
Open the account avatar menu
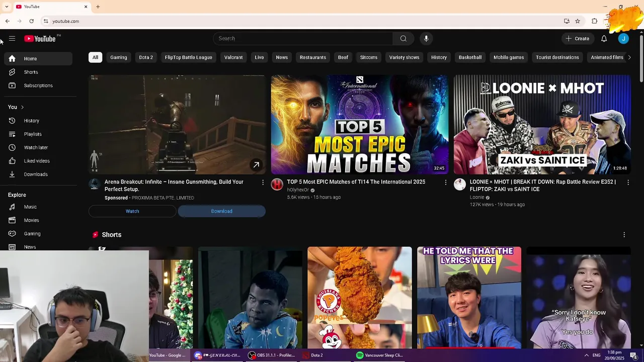tap(623, 39)
